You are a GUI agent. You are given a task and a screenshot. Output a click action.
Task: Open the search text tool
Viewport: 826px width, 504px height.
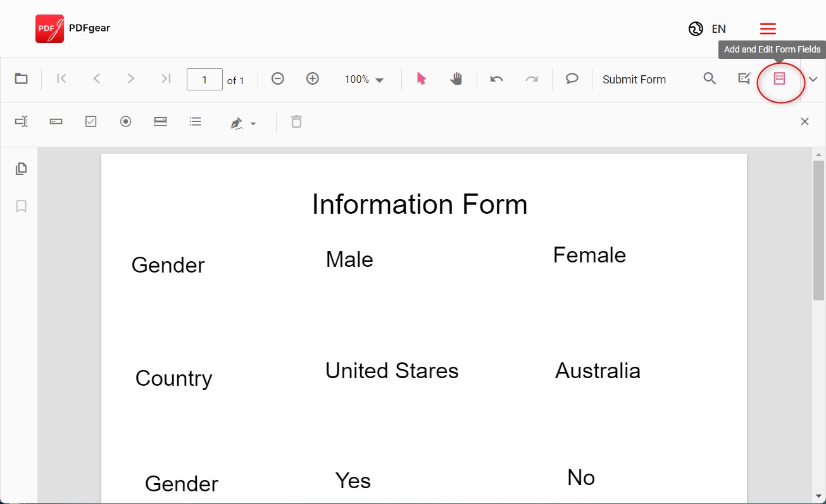pos(710,78)
